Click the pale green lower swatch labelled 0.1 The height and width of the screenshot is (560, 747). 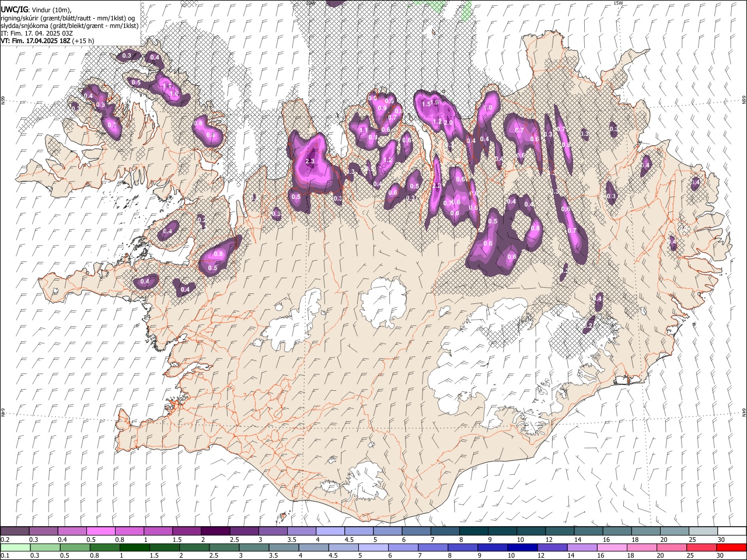(x=15, y=548)
